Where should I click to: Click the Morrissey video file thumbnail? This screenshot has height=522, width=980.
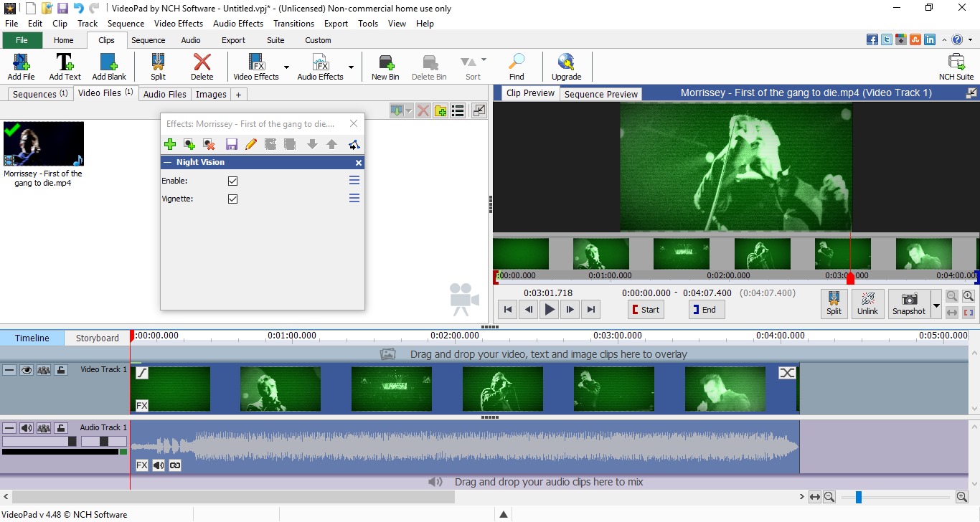pos(44,143)
